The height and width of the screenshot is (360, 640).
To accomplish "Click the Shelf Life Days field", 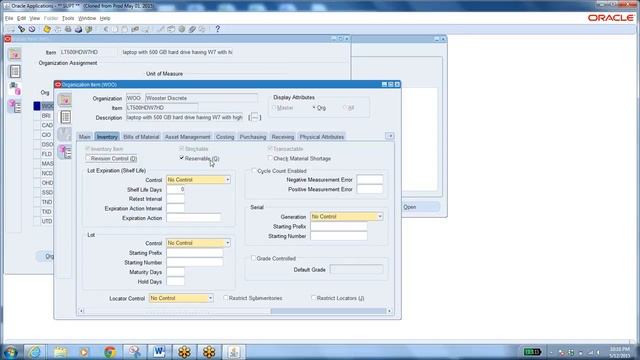I will click(x=176, y=189).
